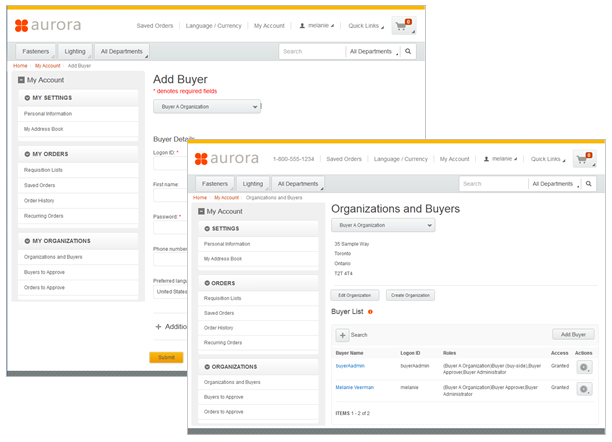Screen dimensions: 612x442
Task: Open All Departments tab in Add Buyer window
Action: click(x=122, y=52)
